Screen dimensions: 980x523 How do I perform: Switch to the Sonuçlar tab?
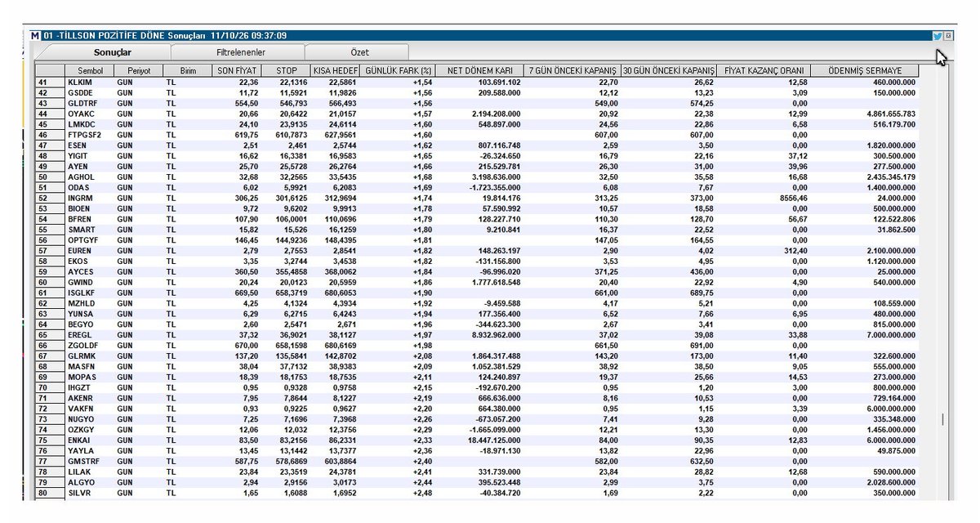click(102, 52)
